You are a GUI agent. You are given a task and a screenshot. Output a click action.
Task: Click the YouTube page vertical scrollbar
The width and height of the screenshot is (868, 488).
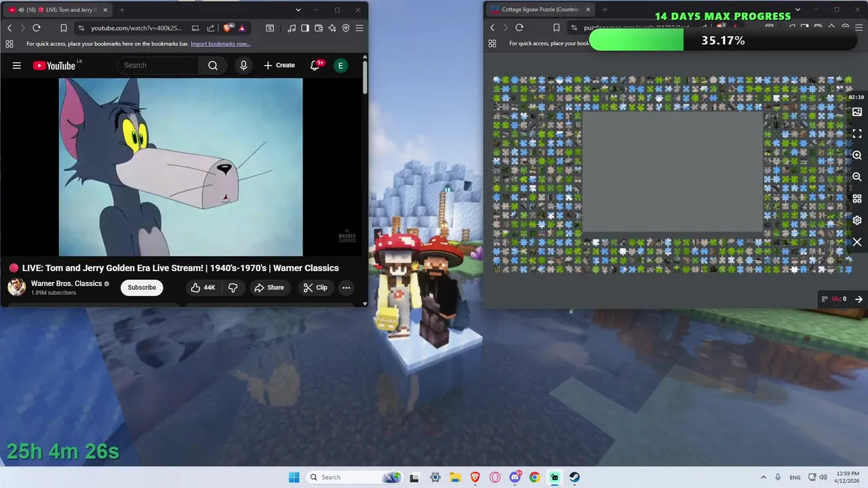(x=365, y=78)
